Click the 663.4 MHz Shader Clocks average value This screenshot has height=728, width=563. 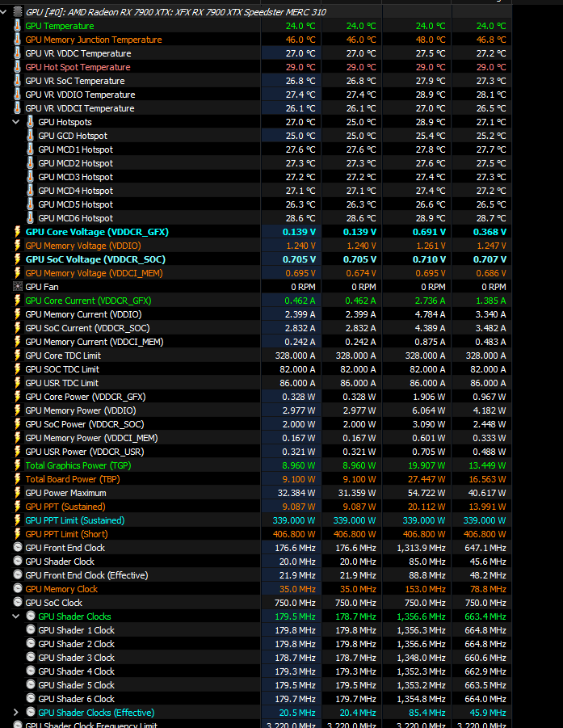[485, 616]
